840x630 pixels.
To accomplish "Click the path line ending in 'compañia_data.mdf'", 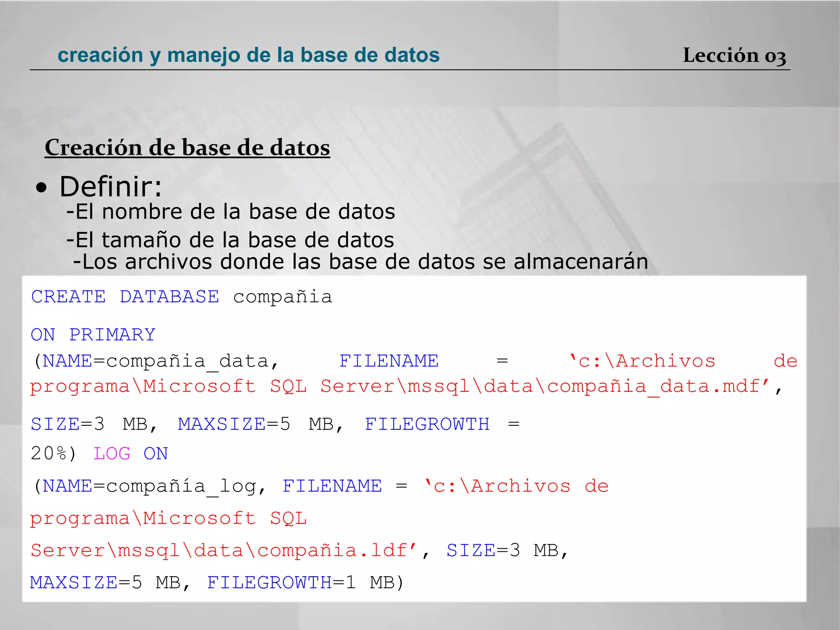I will [406, 387].
